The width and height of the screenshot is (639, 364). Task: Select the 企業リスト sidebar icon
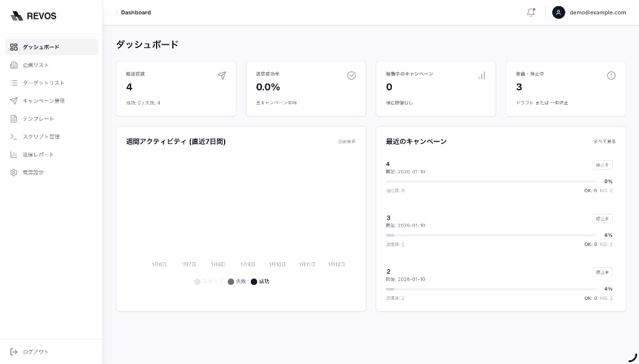pyautogui.click(x=14, y=65)
